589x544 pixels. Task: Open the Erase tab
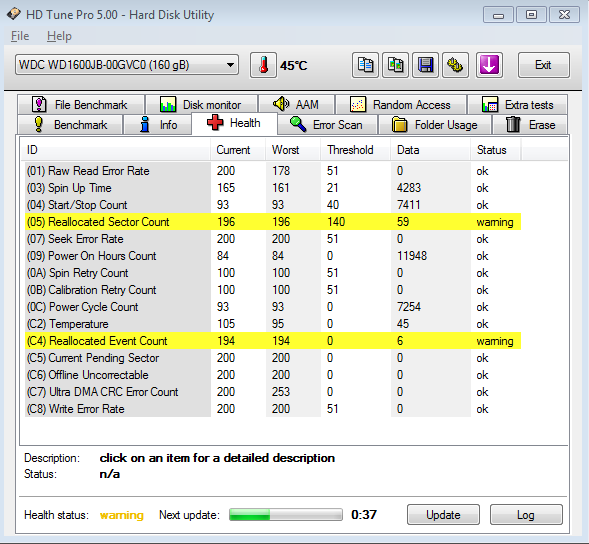point(530,124)
